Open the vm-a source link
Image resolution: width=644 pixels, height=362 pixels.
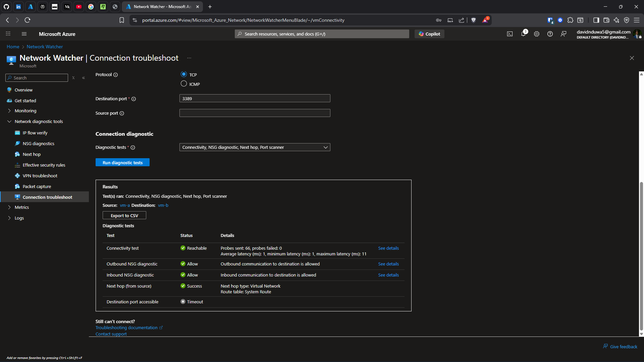125,205
